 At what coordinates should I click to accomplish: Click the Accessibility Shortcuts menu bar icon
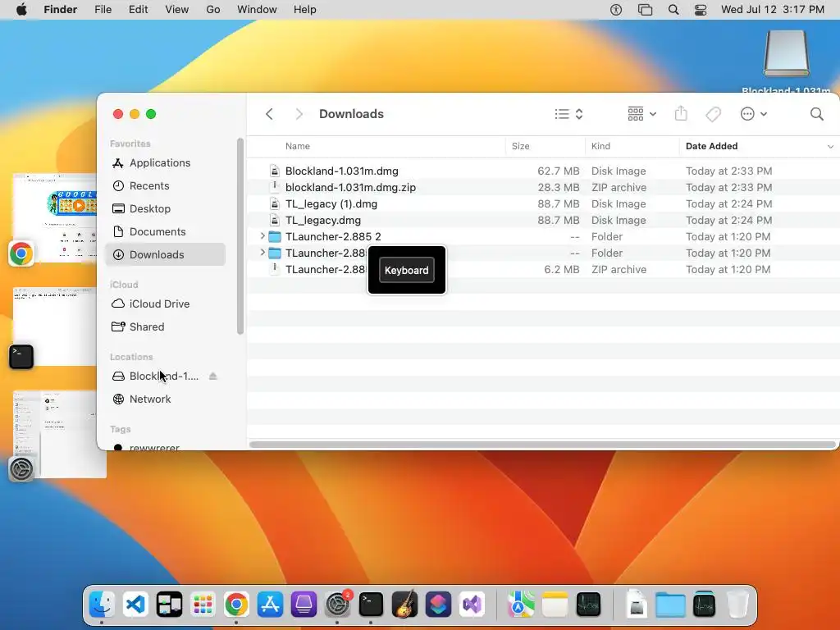pyautogui.click(x=616, y=10)
